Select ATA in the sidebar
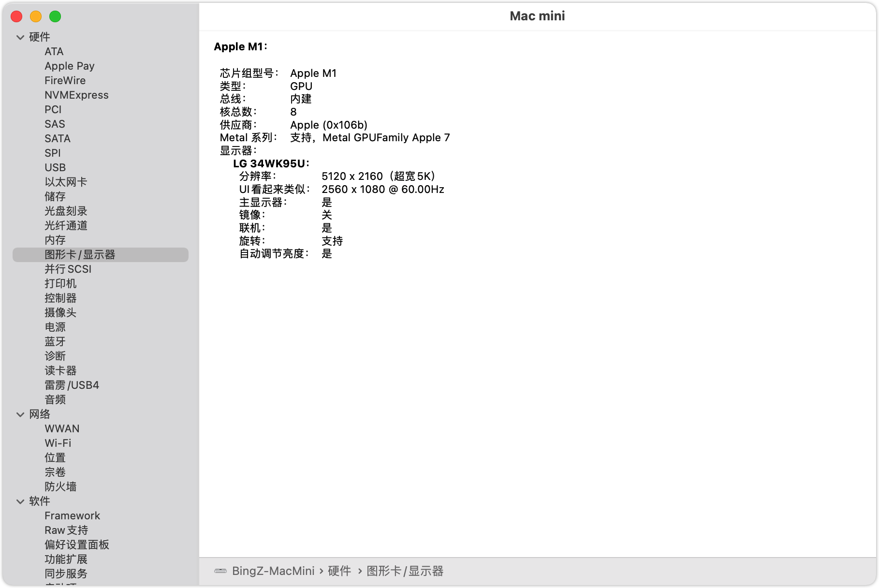This screenshot has height=588, width=879. pos(54,52)
